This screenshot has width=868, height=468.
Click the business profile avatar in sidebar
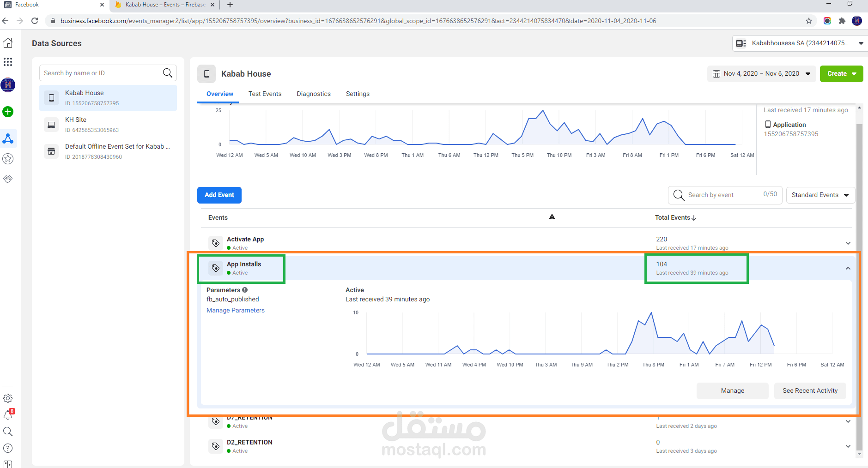point(8,85)
